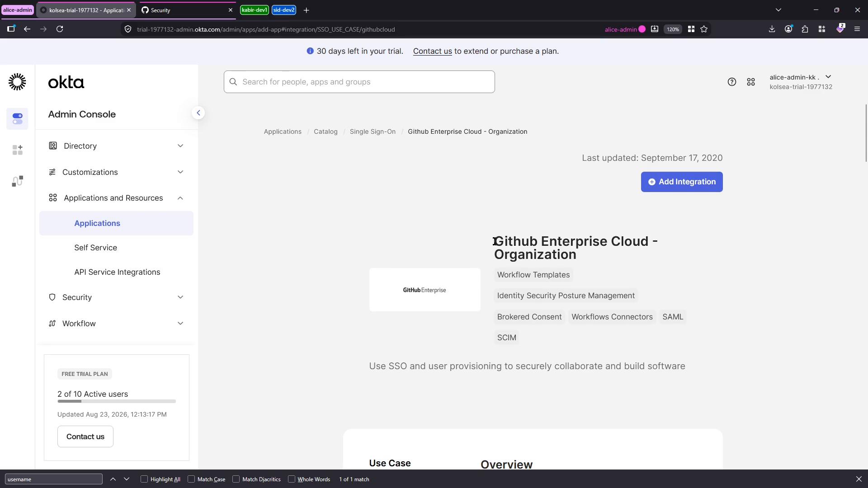Open the workflows icon in left rail

coord(17,181)
